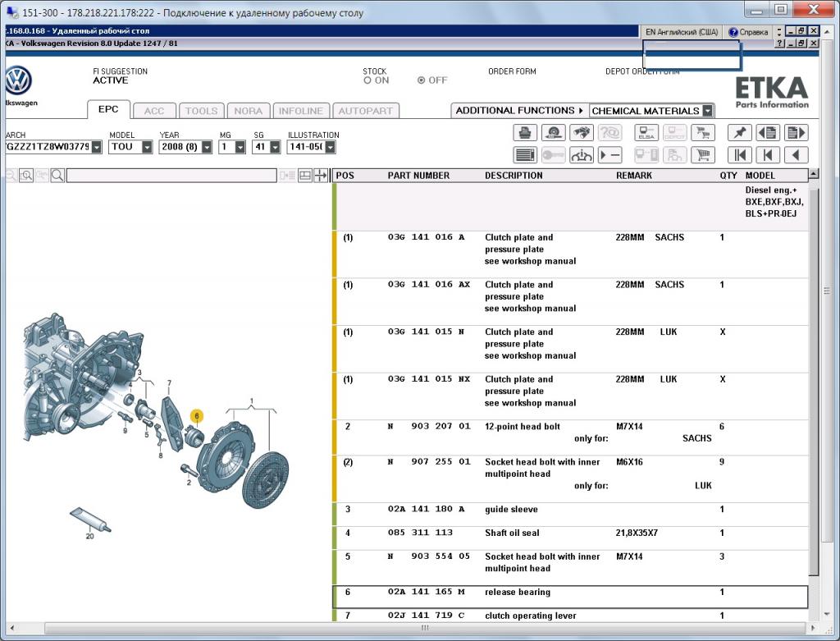This screenshot has height=641, width=840.
Task: Click the question mark button under Справка
Action: [x=780, y=43]
